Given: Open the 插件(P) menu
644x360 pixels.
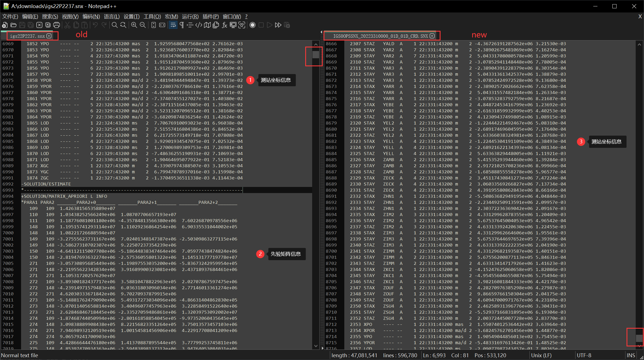Looking at the screenshot, I should click(210, 17).
